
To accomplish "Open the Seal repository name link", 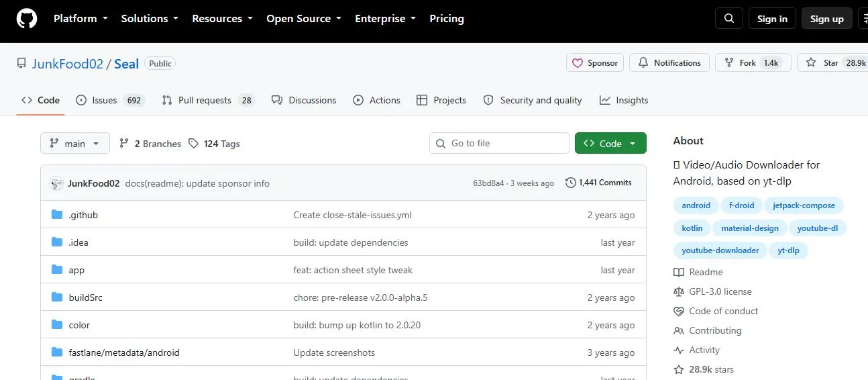I will pos(126,64).
